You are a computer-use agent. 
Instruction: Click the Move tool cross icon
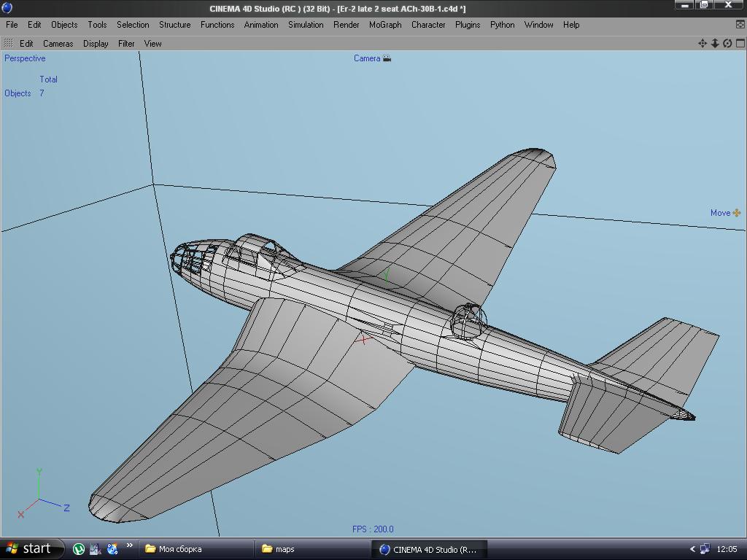tap(737, 213)
